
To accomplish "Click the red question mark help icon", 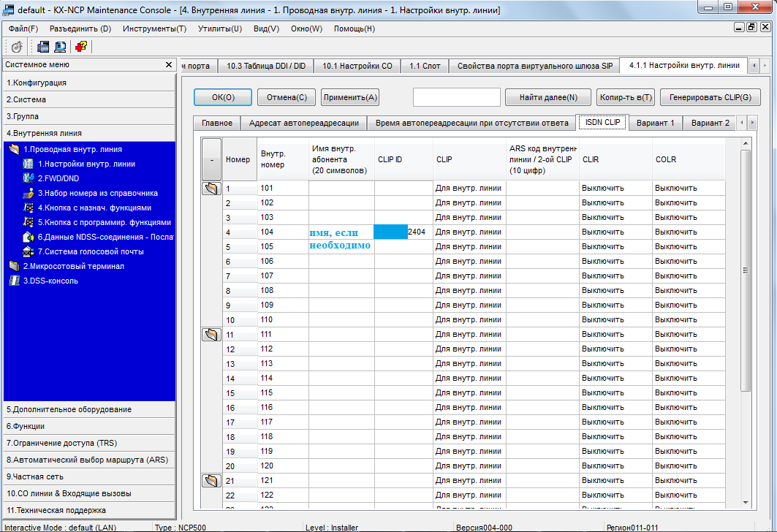I will [80, 47].
